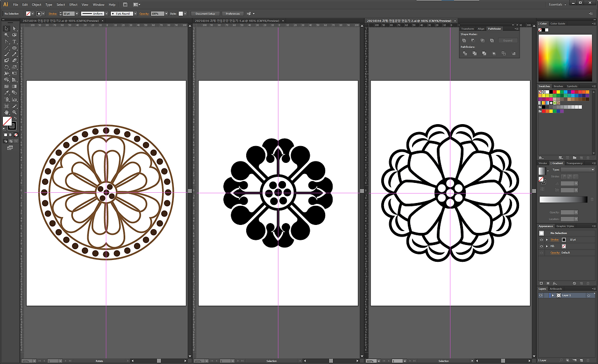This screenshot has height=364, width=598.
Task: Open the 5 pt. Round brush dropdown
Action: click(135, 14)
